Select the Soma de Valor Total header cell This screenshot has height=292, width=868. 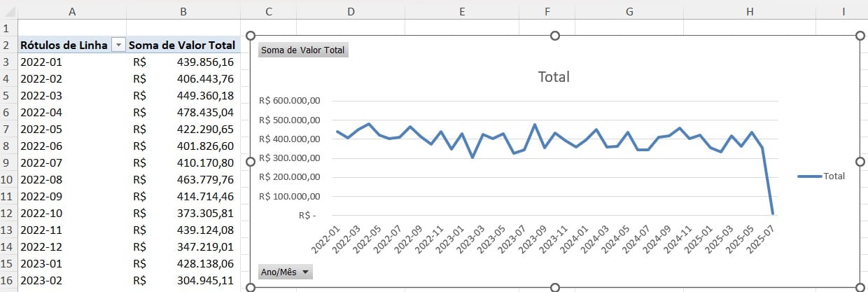point(183,45)
